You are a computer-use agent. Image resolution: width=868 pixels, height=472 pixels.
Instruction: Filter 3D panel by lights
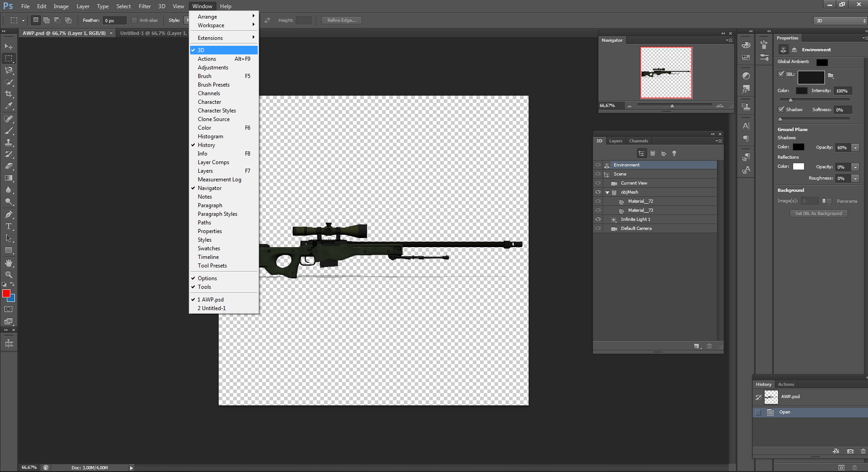tap(674, 154)
